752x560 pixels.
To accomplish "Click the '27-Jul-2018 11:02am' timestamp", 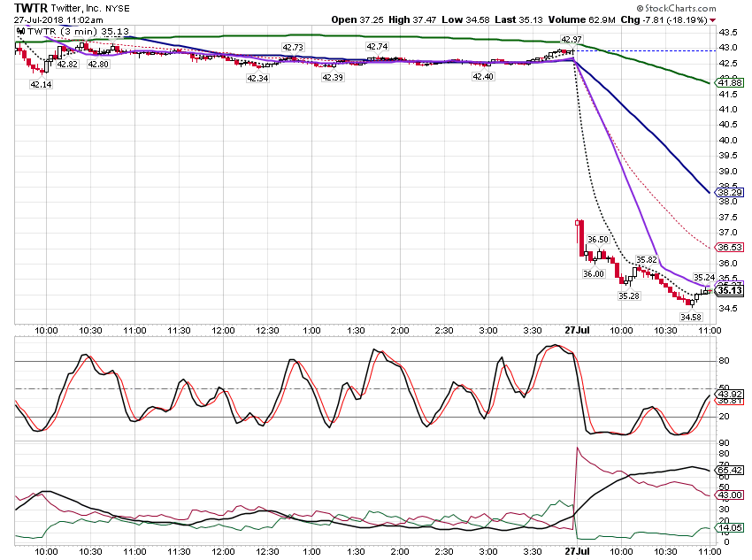I will point(58,19).
